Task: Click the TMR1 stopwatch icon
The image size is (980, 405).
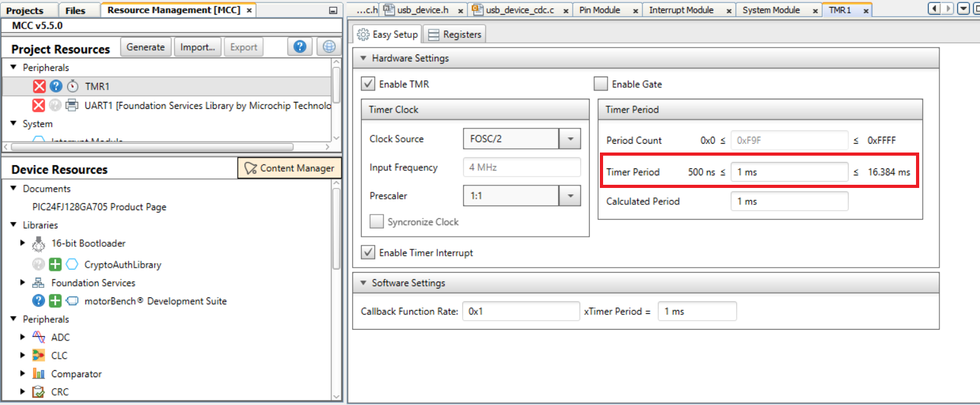Action: (x=73, y=87)
